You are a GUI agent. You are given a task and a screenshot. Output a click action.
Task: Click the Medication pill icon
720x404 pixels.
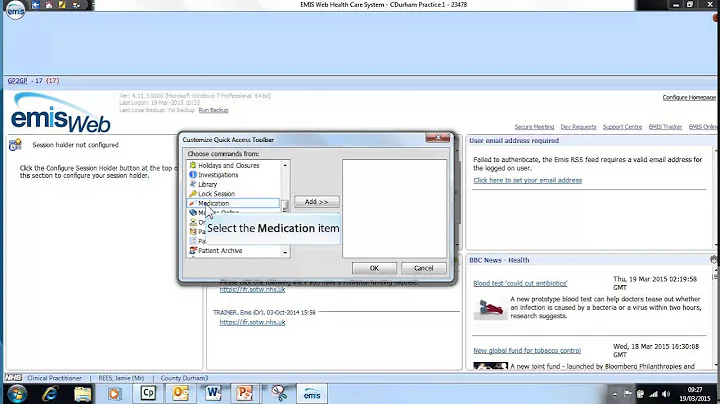[x=193, y=203]
